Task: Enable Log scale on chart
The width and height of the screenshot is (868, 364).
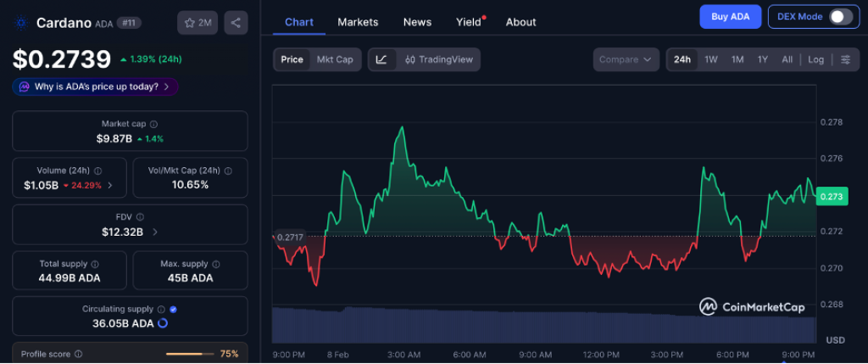Action: point(815,59)
